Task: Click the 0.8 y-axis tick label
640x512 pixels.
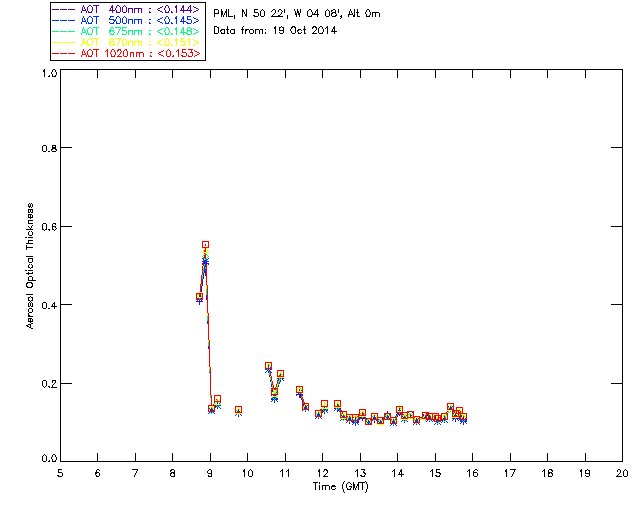Action: click(x=49, y=148)
